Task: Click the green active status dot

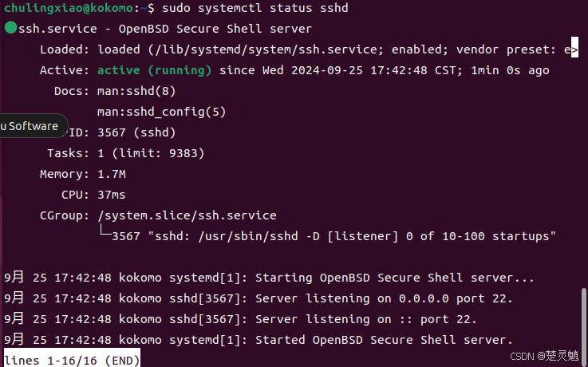Action: [11, 28]
